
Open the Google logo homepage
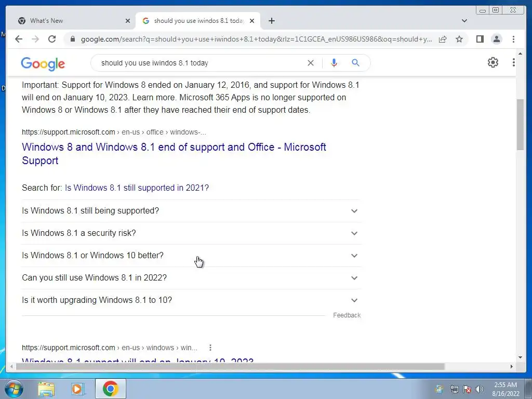click(x=43, y=64)
